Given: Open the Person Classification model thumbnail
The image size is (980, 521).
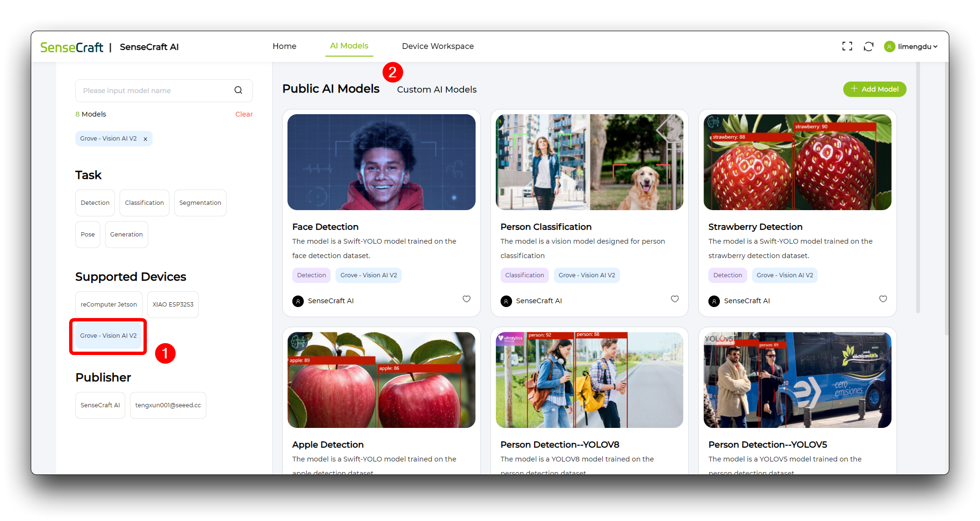Looking at the screenshot, I should (x=589, y=162).
